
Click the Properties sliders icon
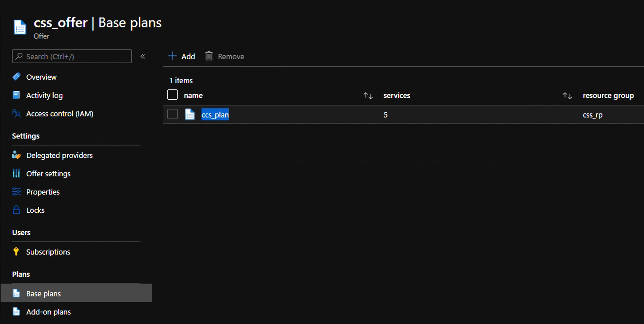(16, 192)
